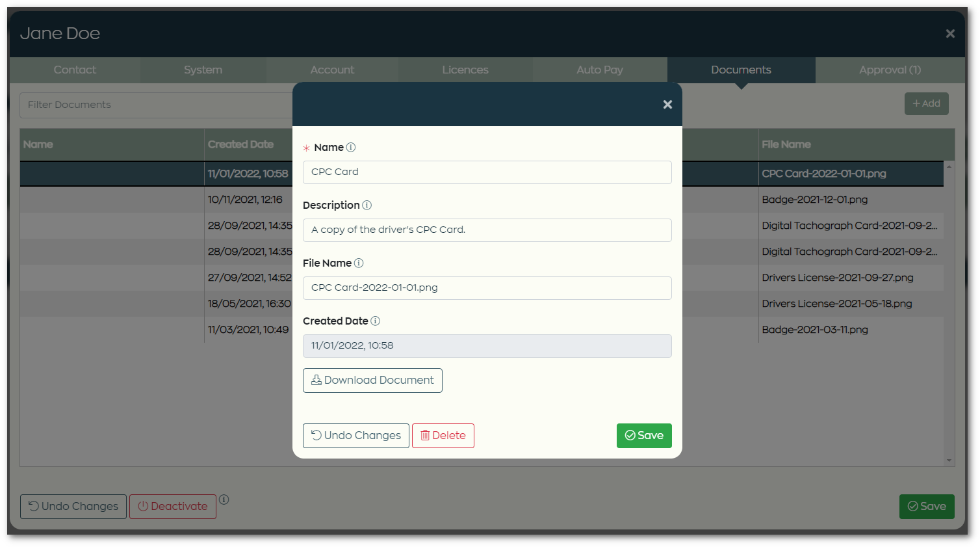
Task: Click the download icon on Download Document
Action: (x=316, y=380)
